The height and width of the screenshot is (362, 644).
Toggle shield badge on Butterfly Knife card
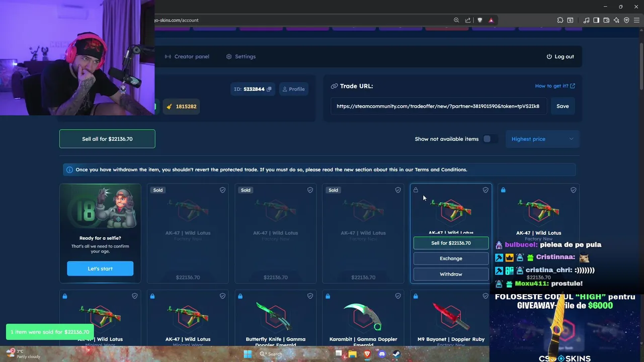[310, 296]
